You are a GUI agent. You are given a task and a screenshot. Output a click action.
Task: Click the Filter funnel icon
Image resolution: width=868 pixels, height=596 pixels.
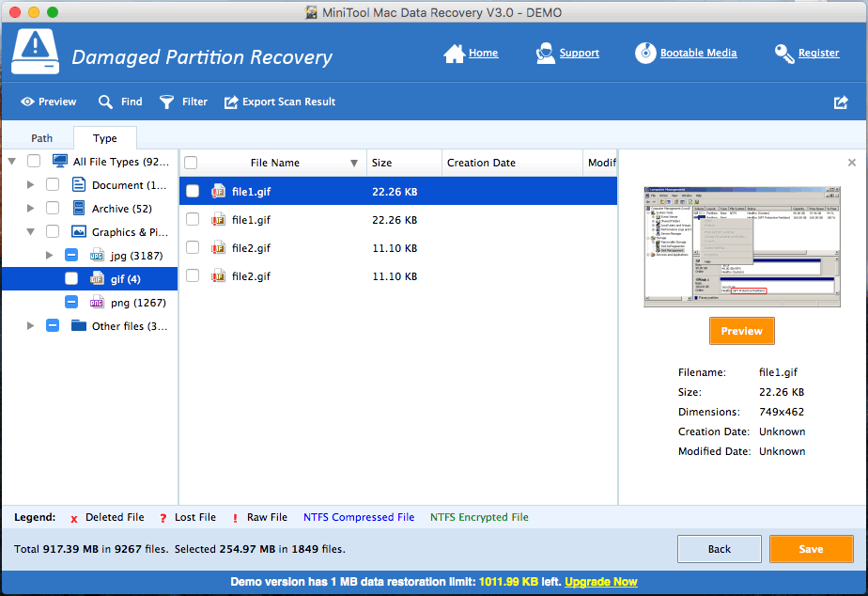(x=167, y=102)
